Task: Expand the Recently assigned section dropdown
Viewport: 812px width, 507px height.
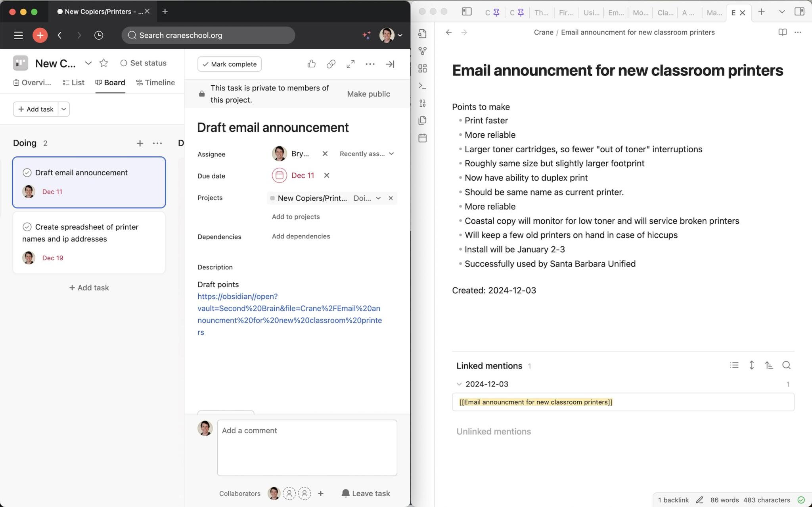Action: pos(367,154)
